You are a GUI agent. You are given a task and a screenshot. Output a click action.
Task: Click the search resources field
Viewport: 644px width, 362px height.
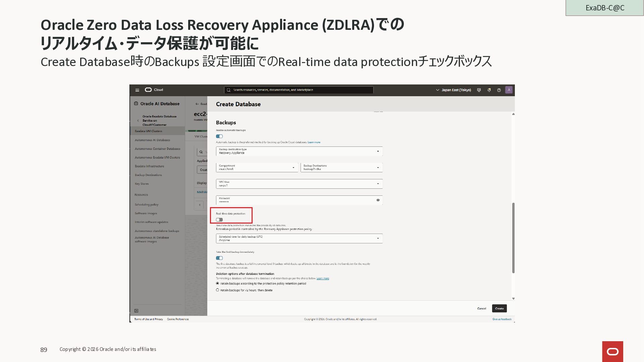coord(299,90)
